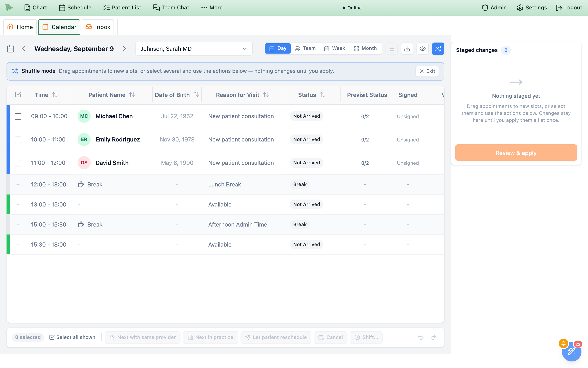Open Admin area

point(494,8)
